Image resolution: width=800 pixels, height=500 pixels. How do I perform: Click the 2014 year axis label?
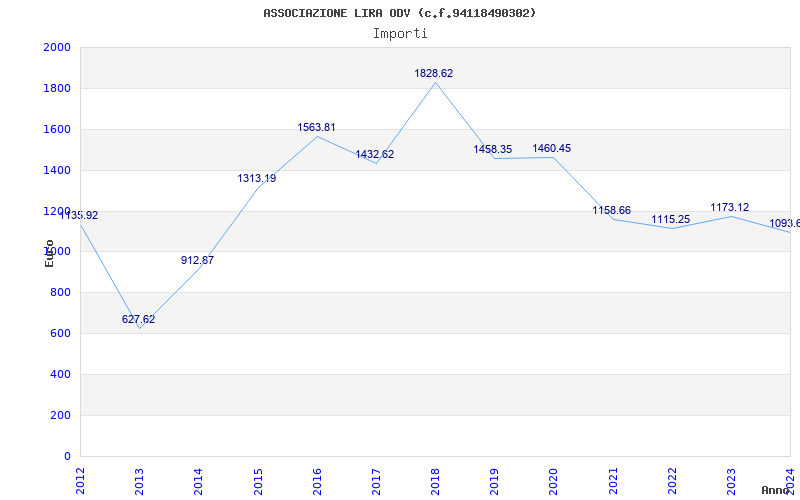[198, 481]
